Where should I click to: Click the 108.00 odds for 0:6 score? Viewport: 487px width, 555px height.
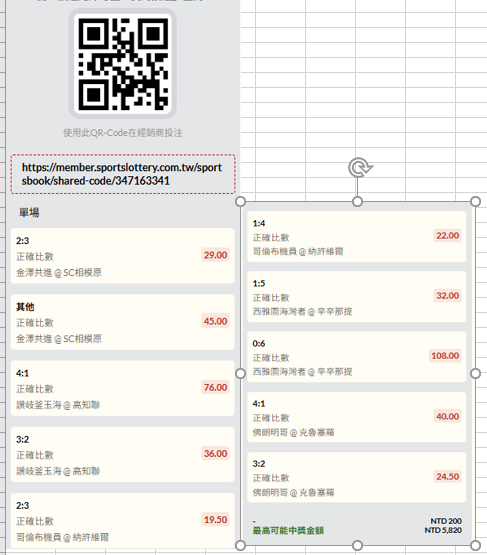(445, 355)
